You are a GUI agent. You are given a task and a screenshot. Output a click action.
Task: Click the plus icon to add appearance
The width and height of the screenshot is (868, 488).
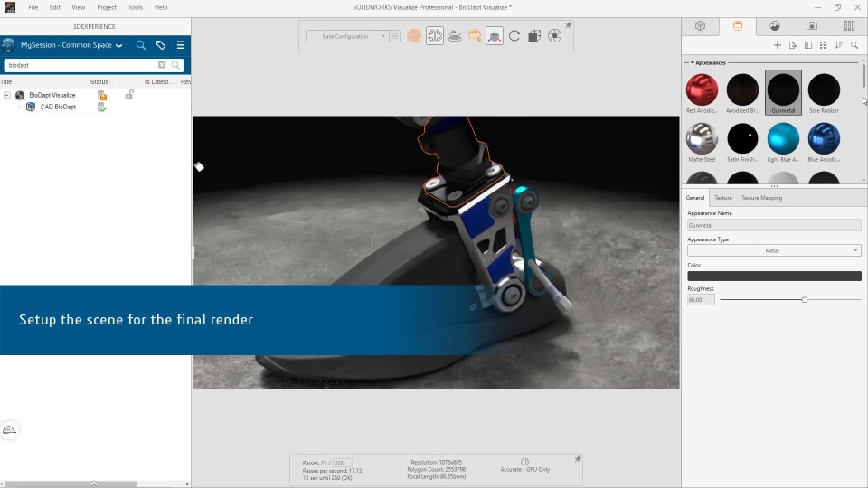tap(778, 45)
